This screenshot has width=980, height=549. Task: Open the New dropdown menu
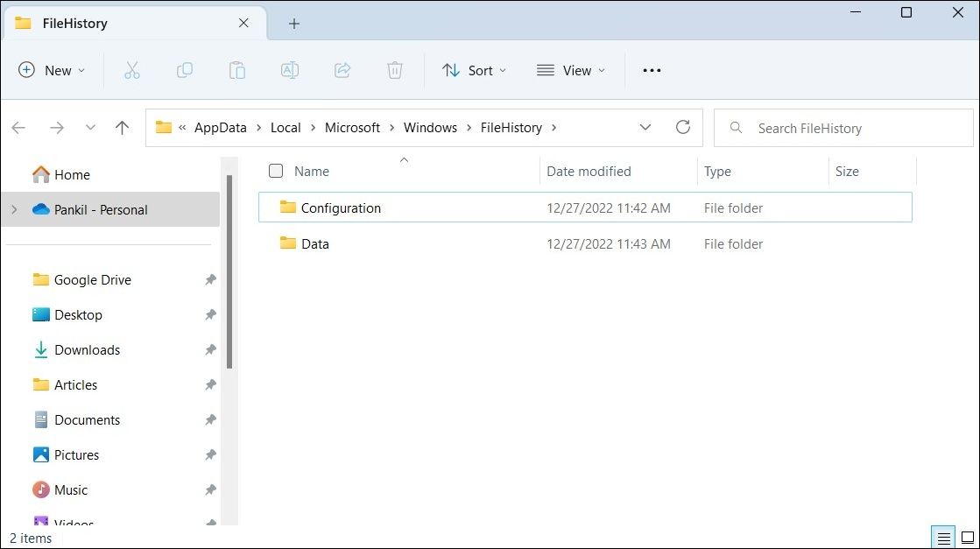52,71
